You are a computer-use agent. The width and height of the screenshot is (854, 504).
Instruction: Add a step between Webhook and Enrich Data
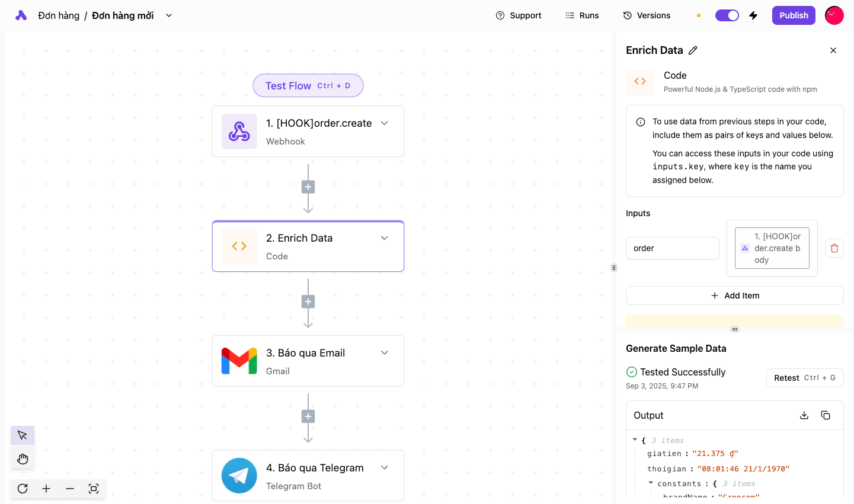point(308,187)
